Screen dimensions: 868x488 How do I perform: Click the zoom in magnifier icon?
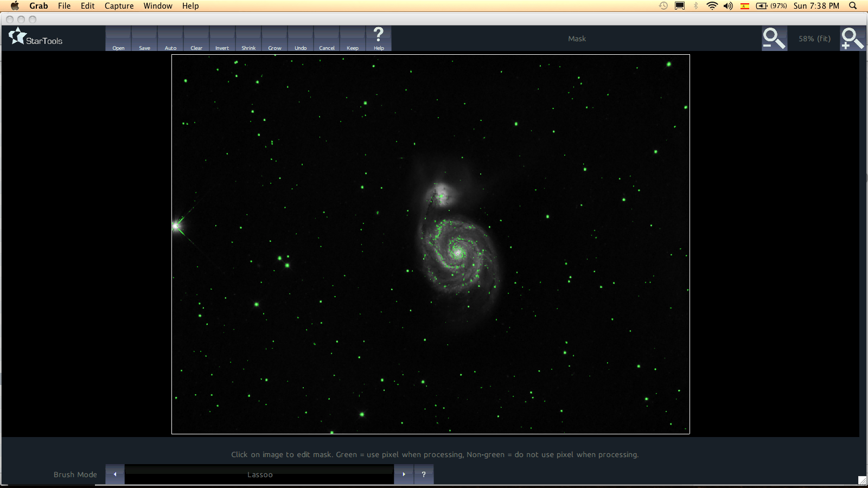[x=852, y=38]
